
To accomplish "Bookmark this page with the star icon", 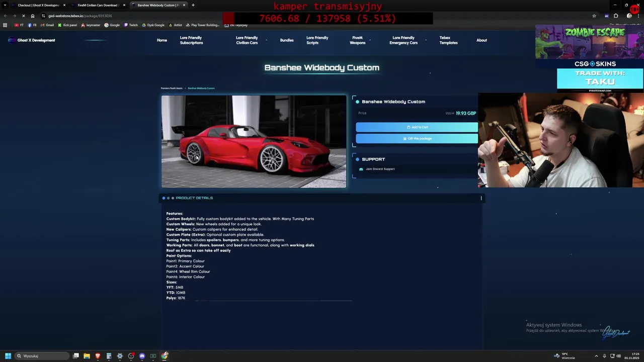I will pyautogui.click(x=594, y=16).
